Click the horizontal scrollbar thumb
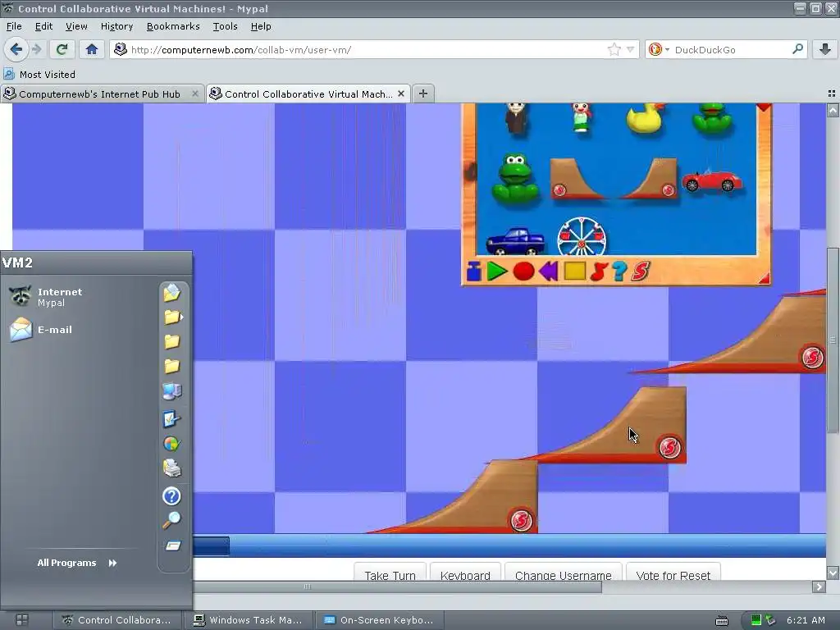The image size is (840, 630). tap(307, 587)
